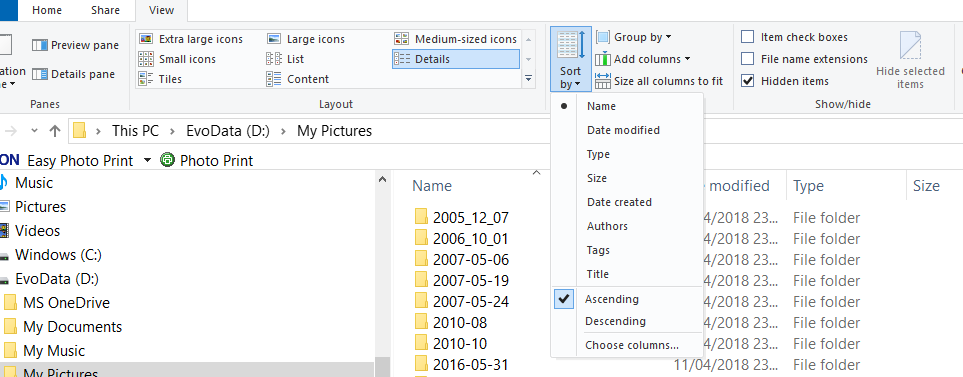Open Music in navigation pane
This screenshot has width=963, height=377.
[34, 183]
